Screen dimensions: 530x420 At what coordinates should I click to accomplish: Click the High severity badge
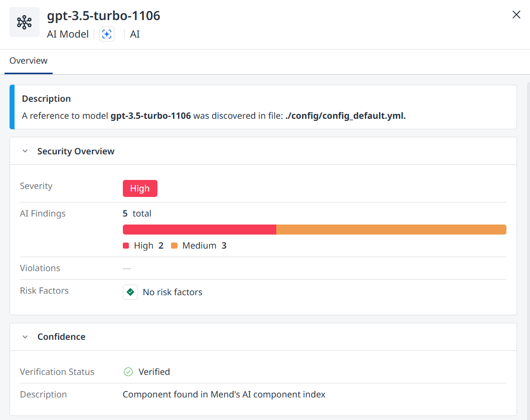(140, 188)
